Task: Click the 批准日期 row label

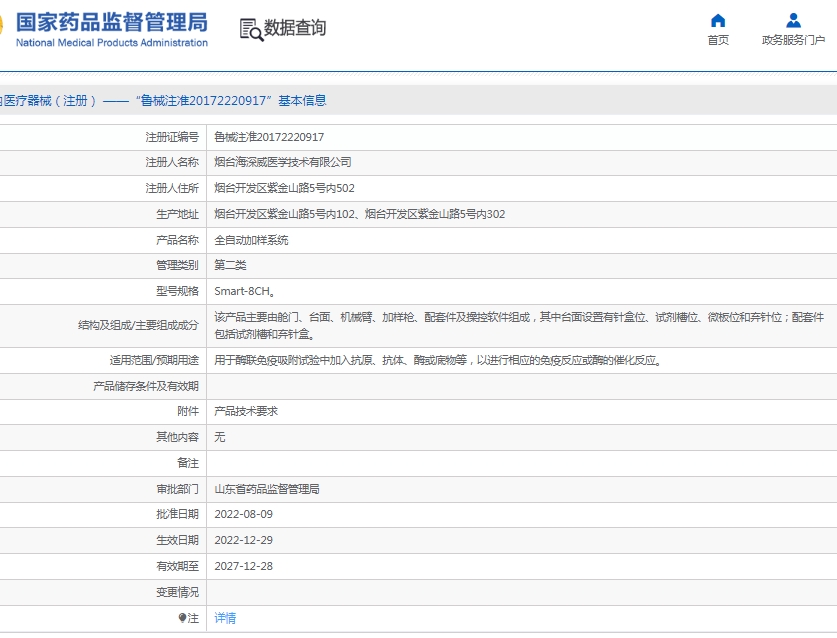Action: pos(177,514)
